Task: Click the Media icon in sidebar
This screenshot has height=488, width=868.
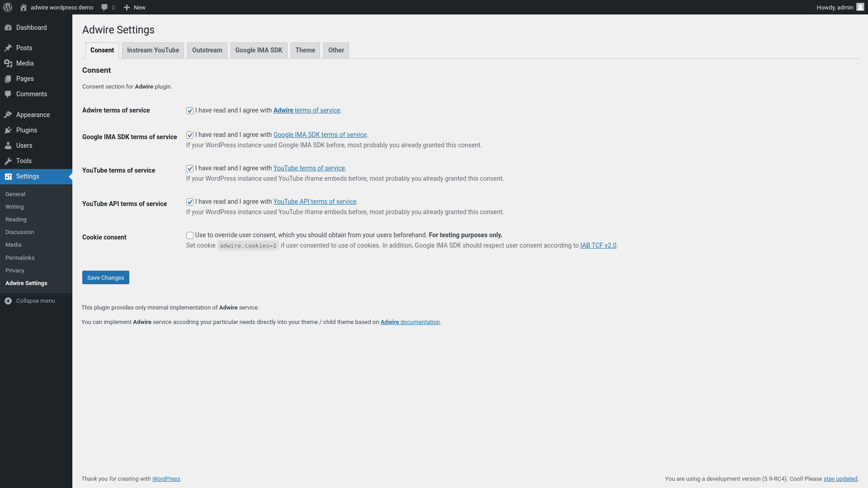Action: pyautogui.click(x=8, y=63)
